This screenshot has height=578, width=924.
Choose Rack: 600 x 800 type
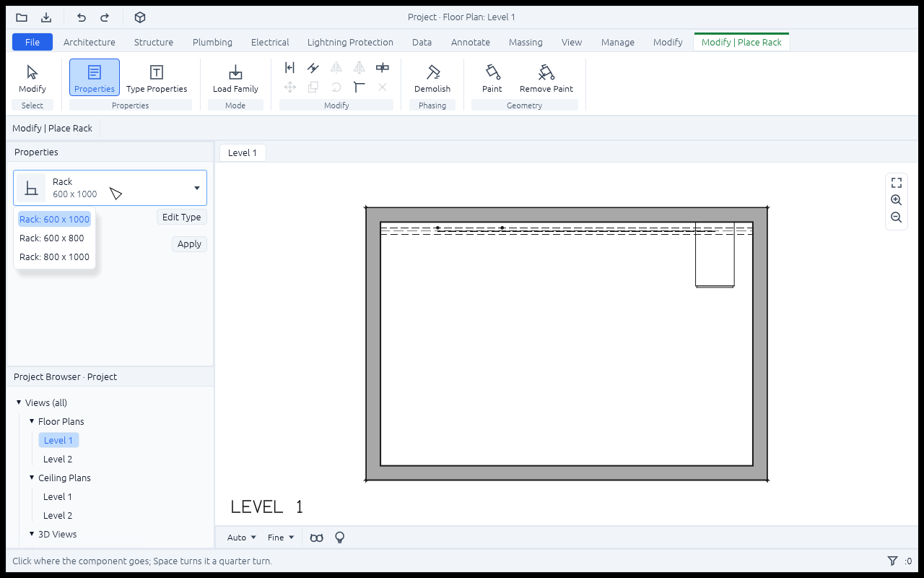pyautogui.click(x=52, y=238)
